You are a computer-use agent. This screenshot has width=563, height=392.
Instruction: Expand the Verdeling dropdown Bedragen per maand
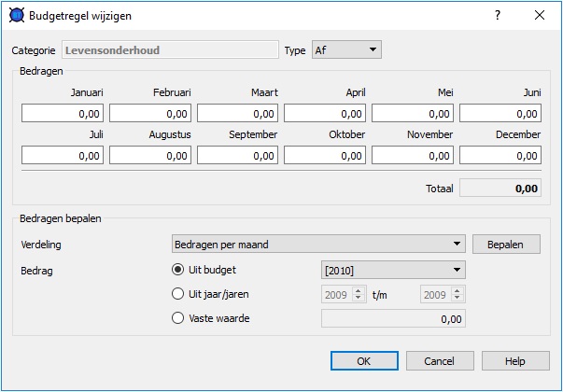318,245
